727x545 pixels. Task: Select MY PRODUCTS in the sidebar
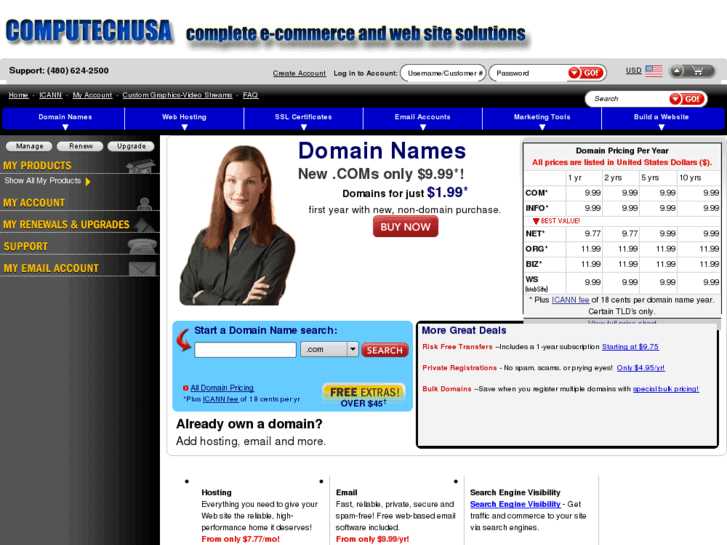coord(37,166)
